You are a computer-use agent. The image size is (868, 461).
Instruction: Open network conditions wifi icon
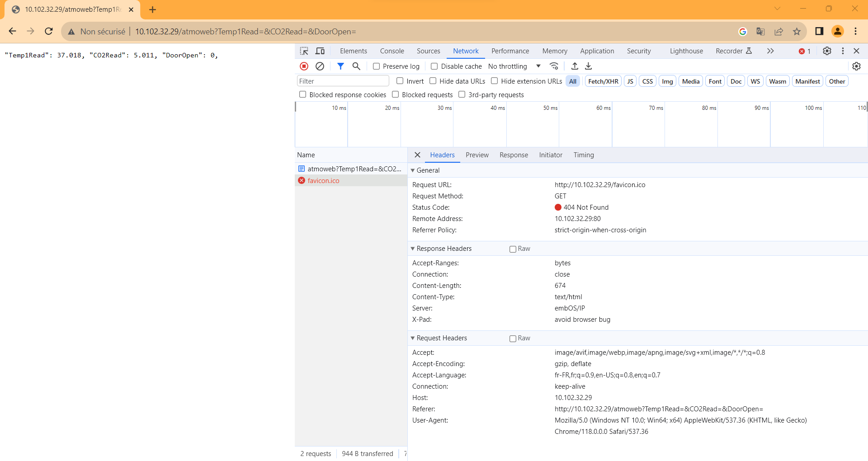pos(554,66)
